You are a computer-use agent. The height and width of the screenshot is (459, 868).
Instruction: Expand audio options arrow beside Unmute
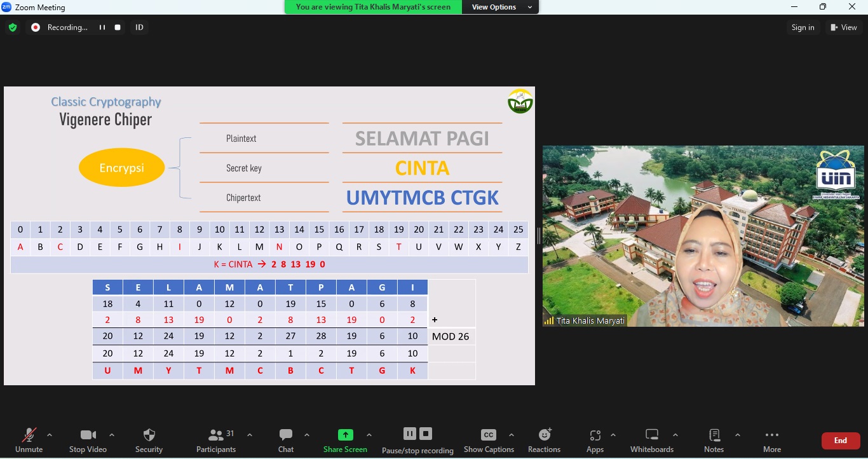point(50,435)
